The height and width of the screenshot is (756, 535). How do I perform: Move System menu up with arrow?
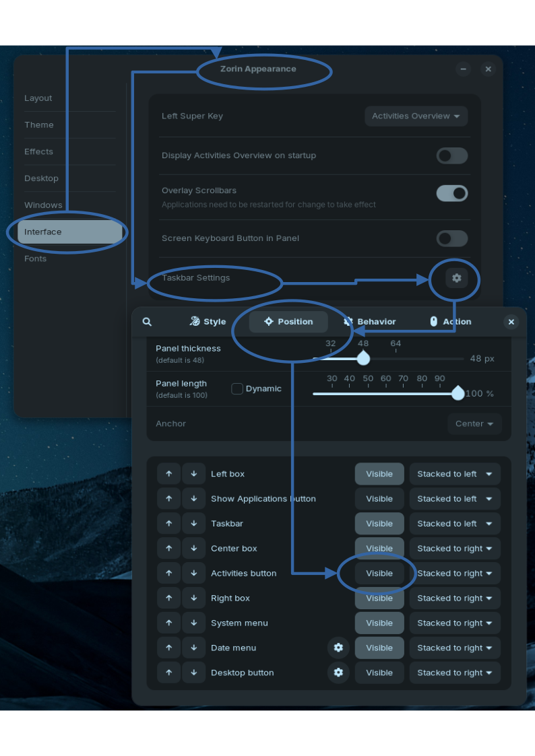(x=168, y=623)
